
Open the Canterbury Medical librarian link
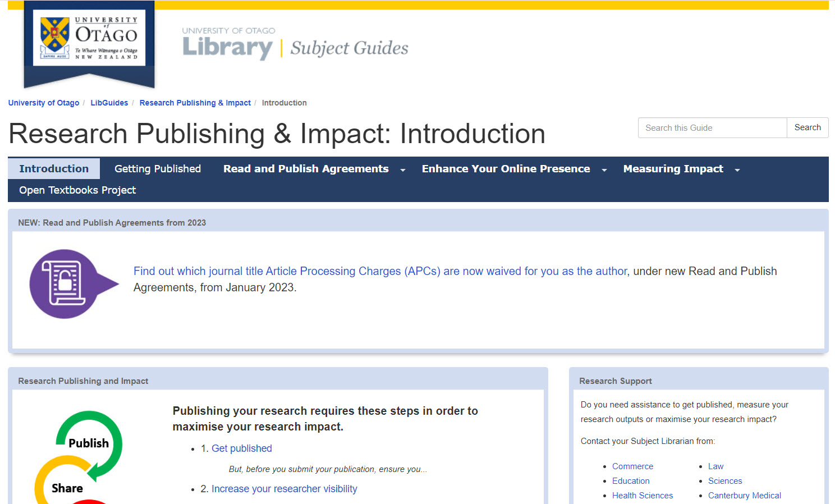point(744,496)
